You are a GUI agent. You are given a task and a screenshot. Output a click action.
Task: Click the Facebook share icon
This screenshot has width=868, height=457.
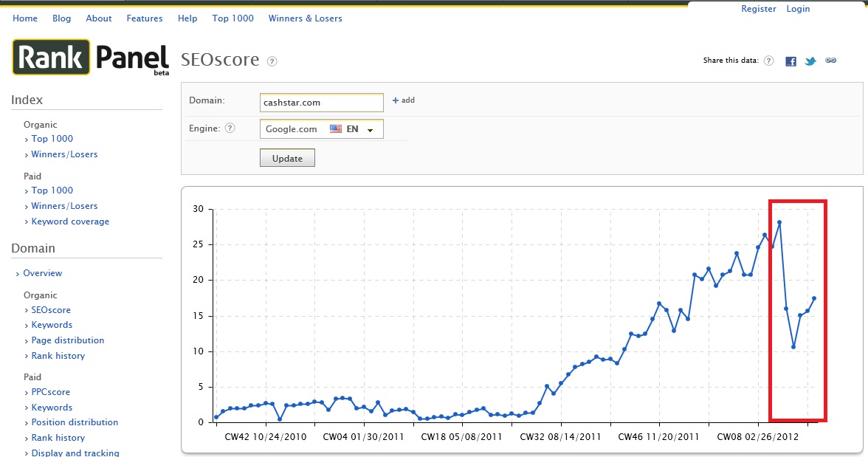790,61
